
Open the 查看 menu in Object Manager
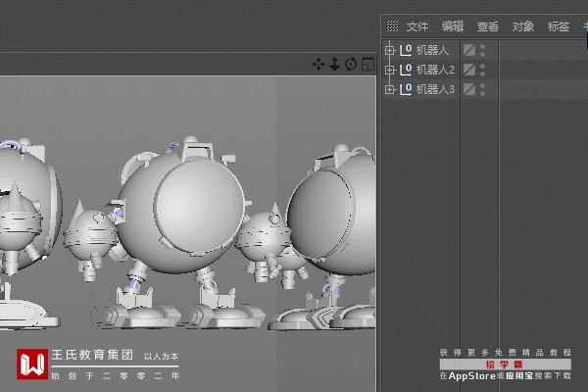[488, 26]
